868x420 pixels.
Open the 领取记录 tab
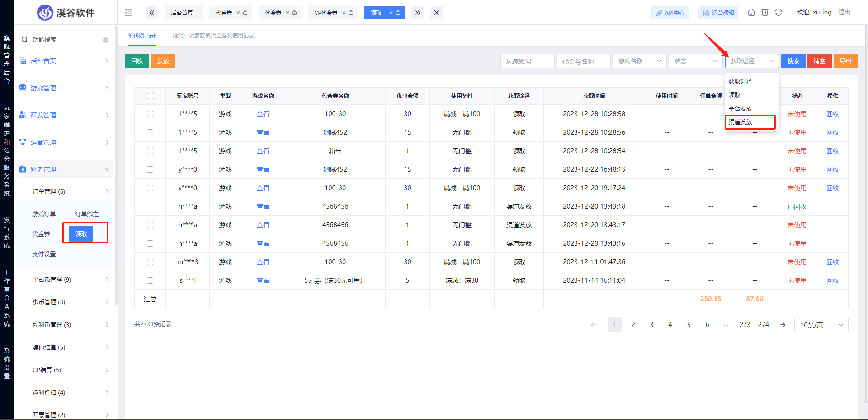click(142, 36)
